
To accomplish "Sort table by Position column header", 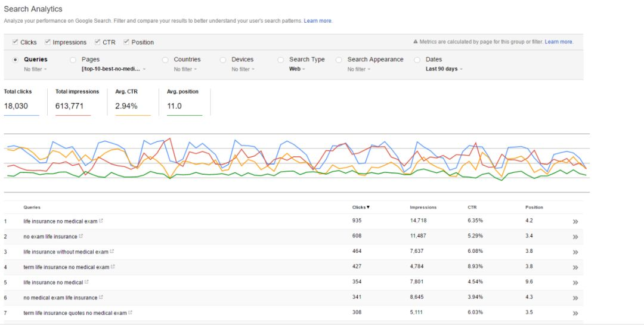I will click(534, 207).
